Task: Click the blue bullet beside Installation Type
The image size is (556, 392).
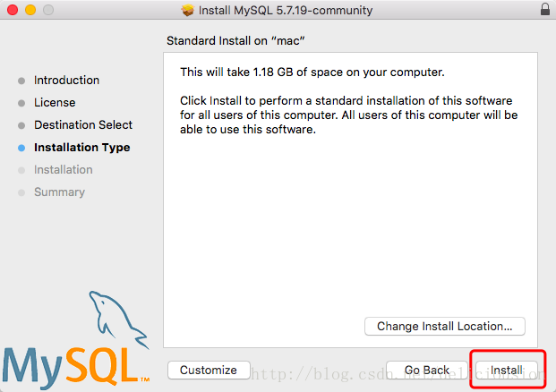Action: pos(21,148)
